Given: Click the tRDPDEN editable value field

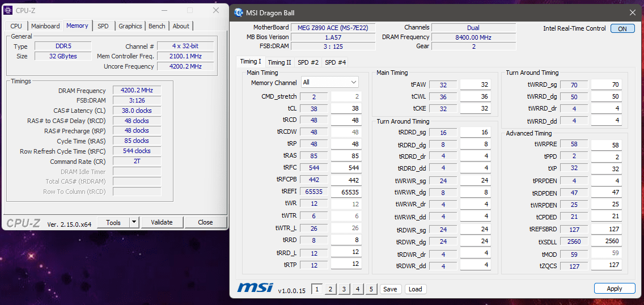Looking at the screenshot, I should point(606,192).
